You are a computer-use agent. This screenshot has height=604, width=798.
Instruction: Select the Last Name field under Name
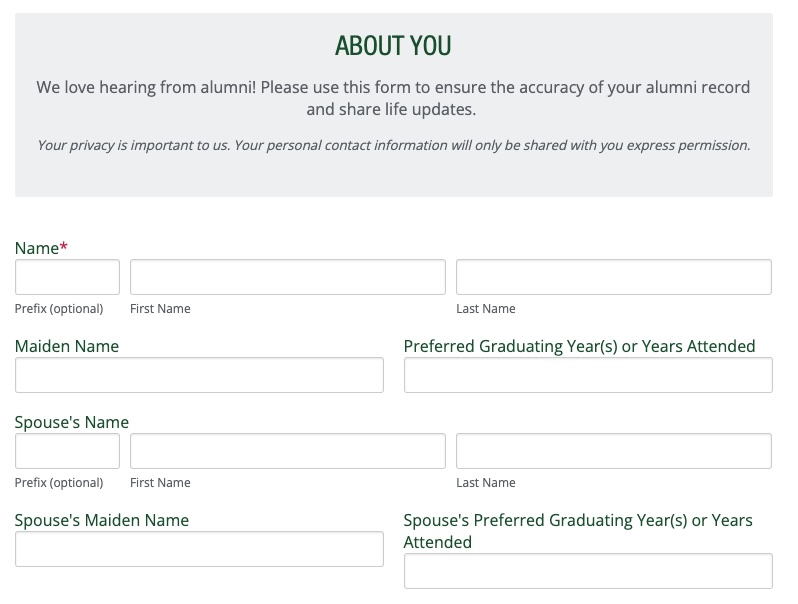(x=613, y=277)
